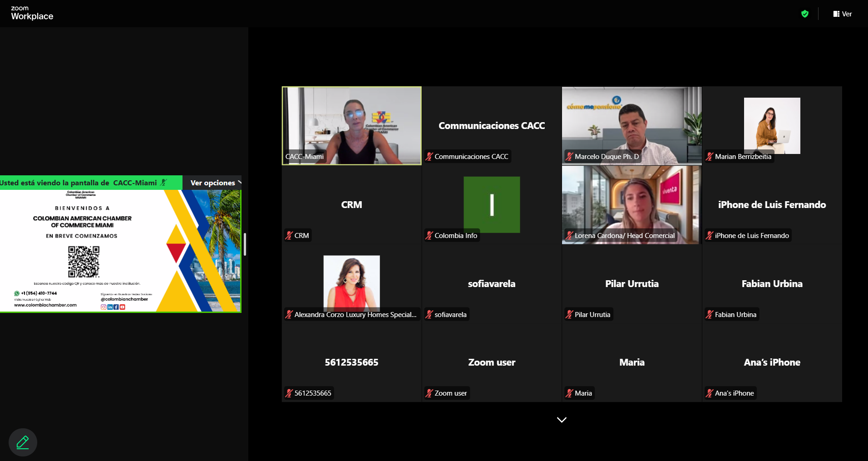
Task: Click muted mic icon for Ana's iPhone
Action: point(710,393)
